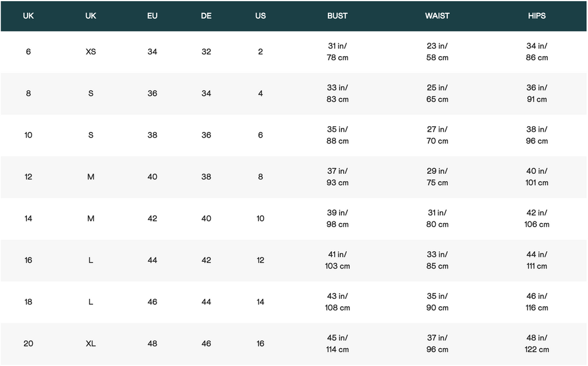Screen dimensions: 588x366
Task: Click the BUST column header
Action: (x=337, y=15)
